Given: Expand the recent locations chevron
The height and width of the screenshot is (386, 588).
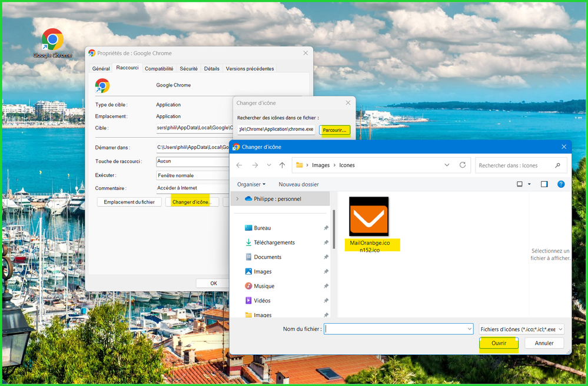Looking at the screenshot, I should [269, 165].
